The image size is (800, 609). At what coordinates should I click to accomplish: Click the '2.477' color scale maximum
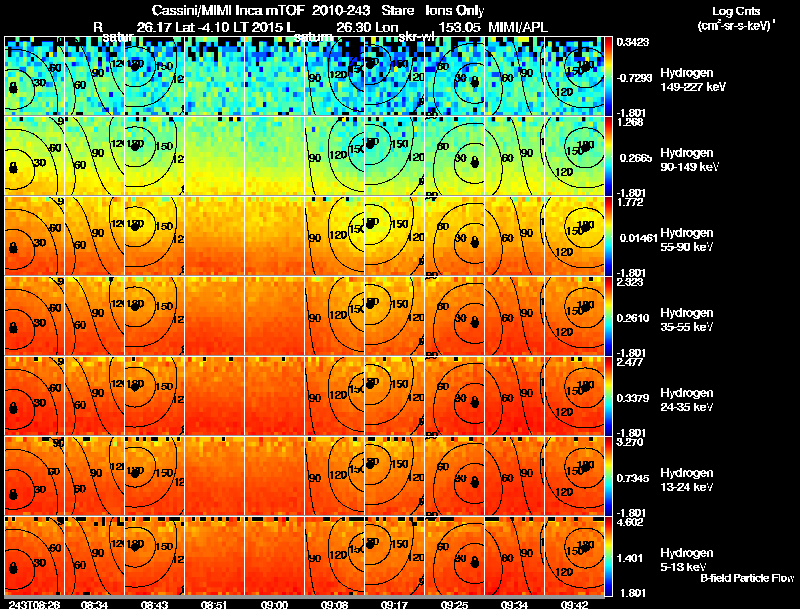coord(630,362)
